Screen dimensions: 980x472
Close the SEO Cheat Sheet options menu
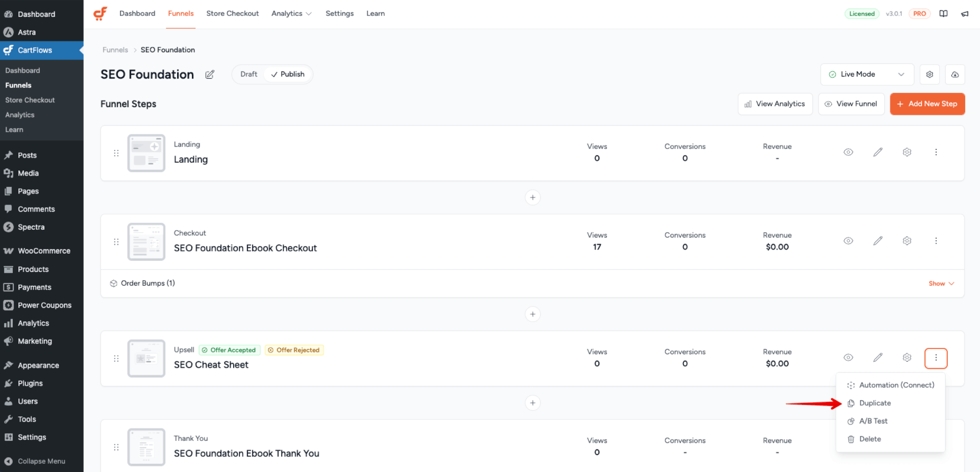coord(936,358)
